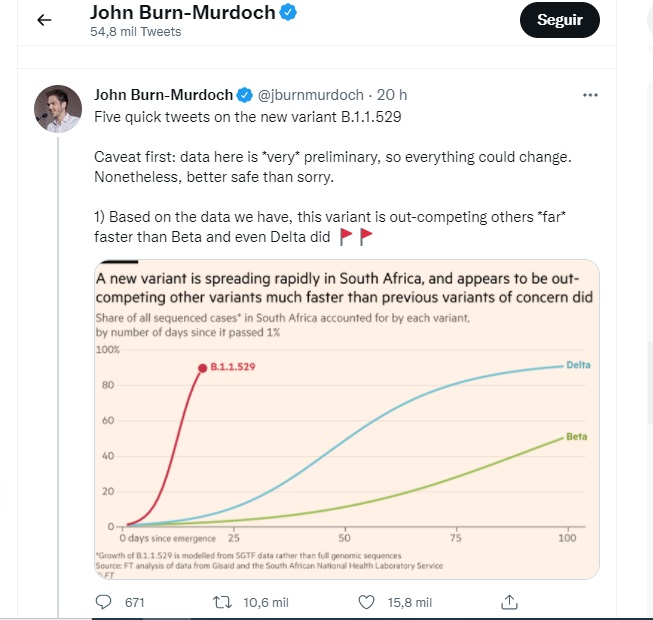
Task: Open John Burn-Murdoch's profile avatar
Action: coord(58,109)
